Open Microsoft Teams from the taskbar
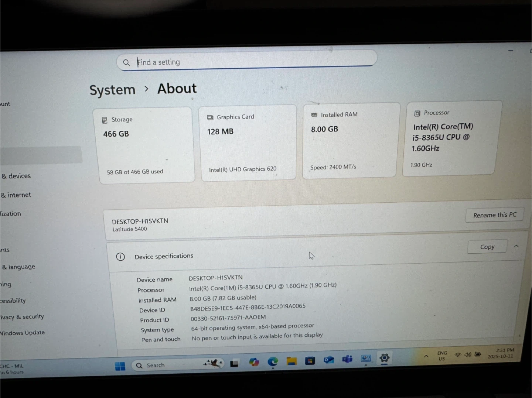Screen dimensions: 532x398 click(x=347, y=359)
